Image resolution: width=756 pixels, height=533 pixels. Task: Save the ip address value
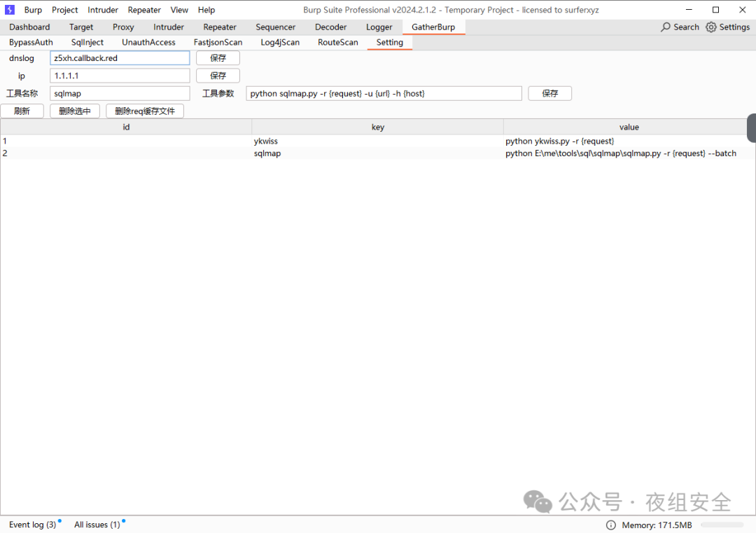click(218, 76)
